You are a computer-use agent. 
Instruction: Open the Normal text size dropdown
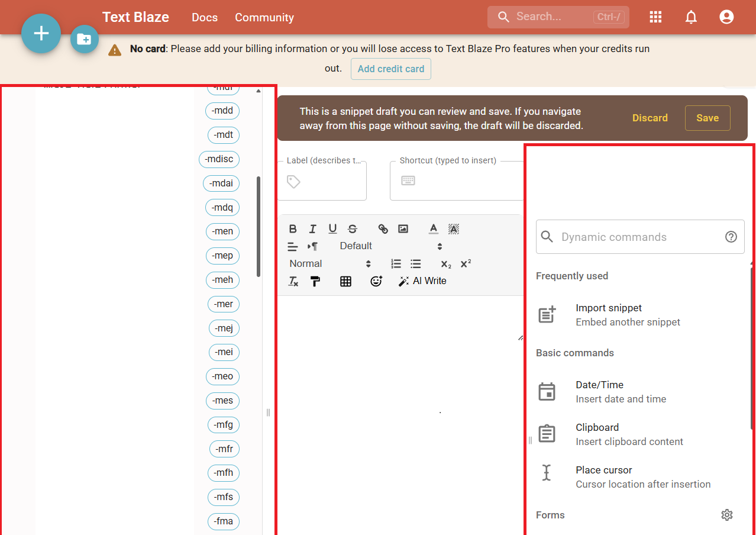click(330, 264)
